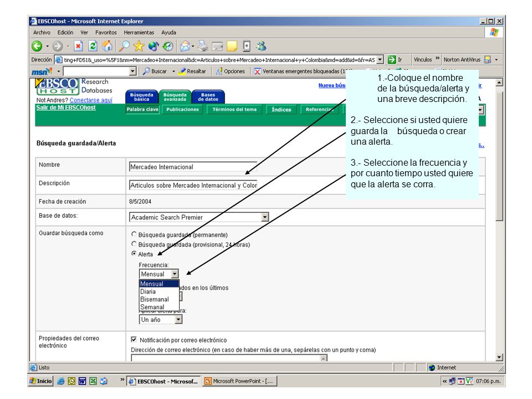This screenshot has width=532, height=399.
Task: Click the Palabra clave button
Action: [x=142, y=109]
